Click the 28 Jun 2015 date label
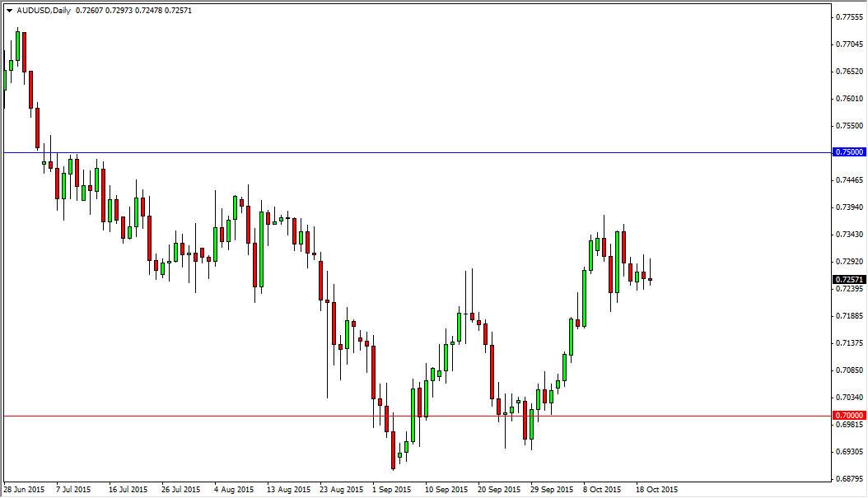Screen dimensions: 868x498 23,487
